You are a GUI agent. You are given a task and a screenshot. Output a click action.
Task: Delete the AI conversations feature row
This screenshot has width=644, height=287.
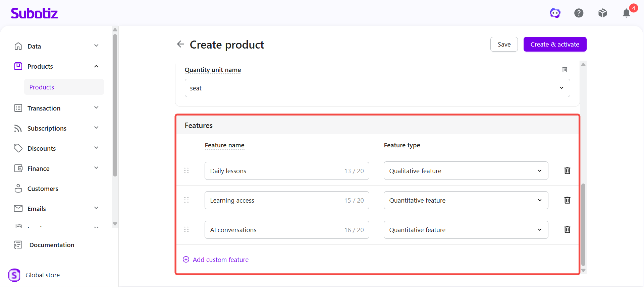(x=567, y=230)
